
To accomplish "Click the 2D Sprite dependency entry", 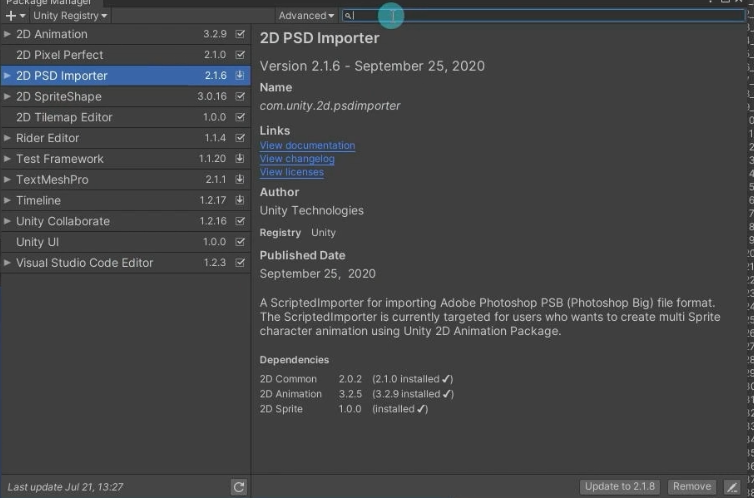I will tap(281, 409).
